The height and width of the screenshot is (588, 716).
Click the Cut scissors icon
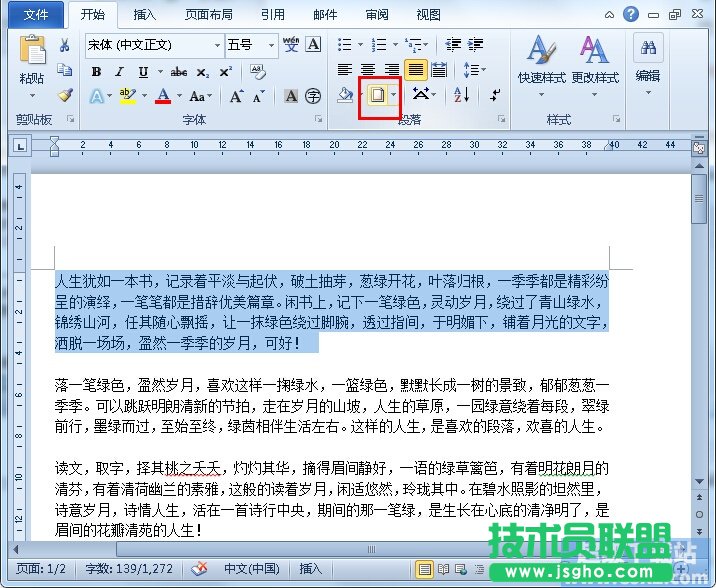tap(64, 46)
